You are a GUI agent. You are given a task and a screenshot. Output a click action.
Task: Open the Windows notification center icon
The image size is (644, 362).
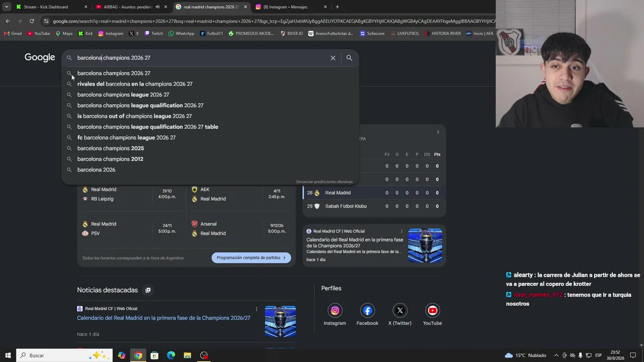click(x=633, y=355)
